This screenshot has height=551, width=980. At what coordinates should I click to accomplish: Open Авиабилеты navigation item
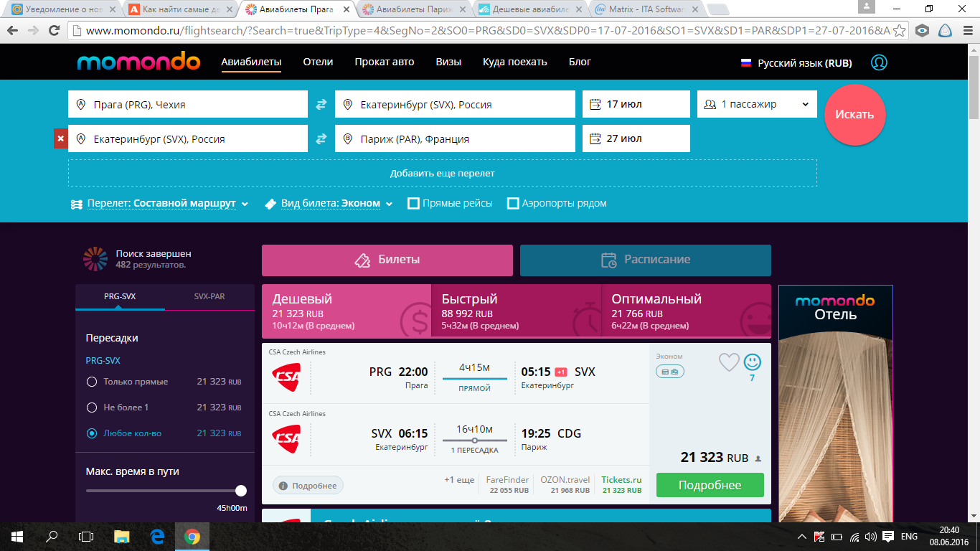251,62
